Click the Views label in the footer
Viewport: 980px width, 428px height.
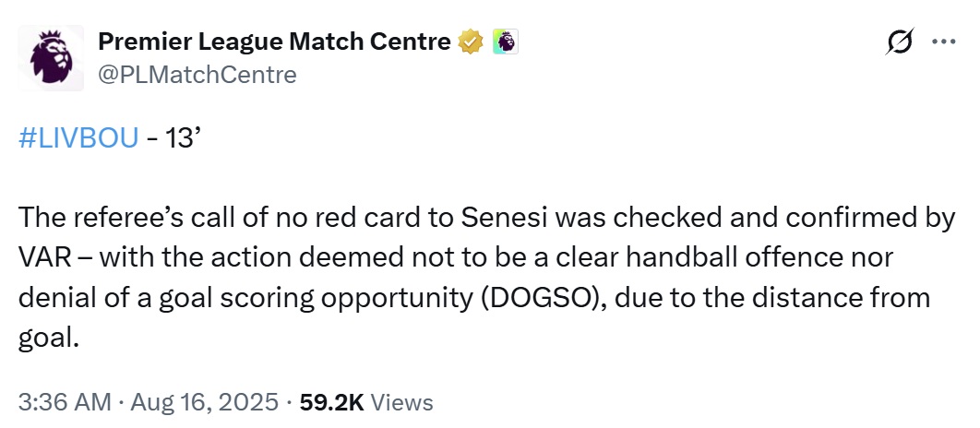(x=402, y=402)
